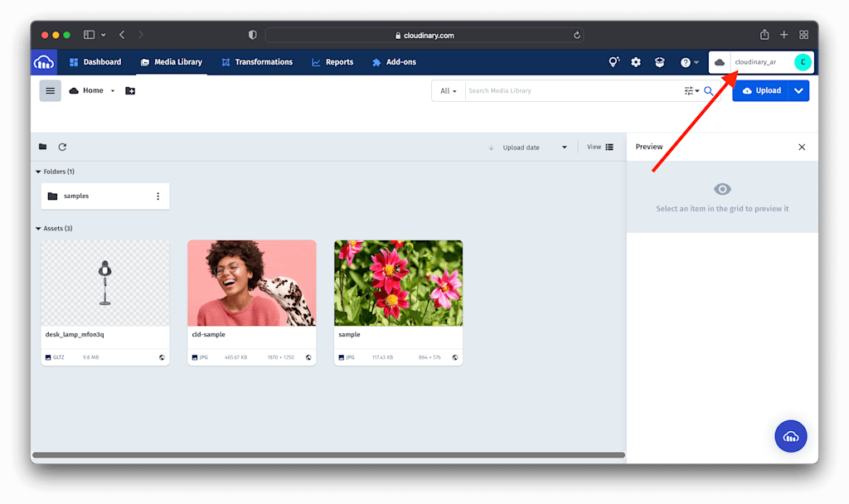849x504 pixels.
Task: Open the advanced search filters icon
Action: 691,91
